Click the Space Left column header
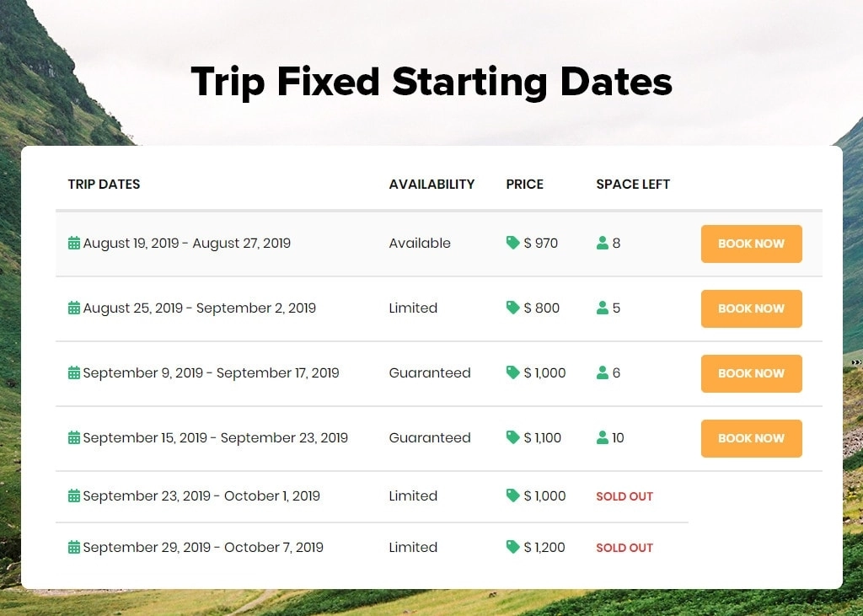This screenshot has height=616, width=863. pyautogui.click(x=633, y=184)
